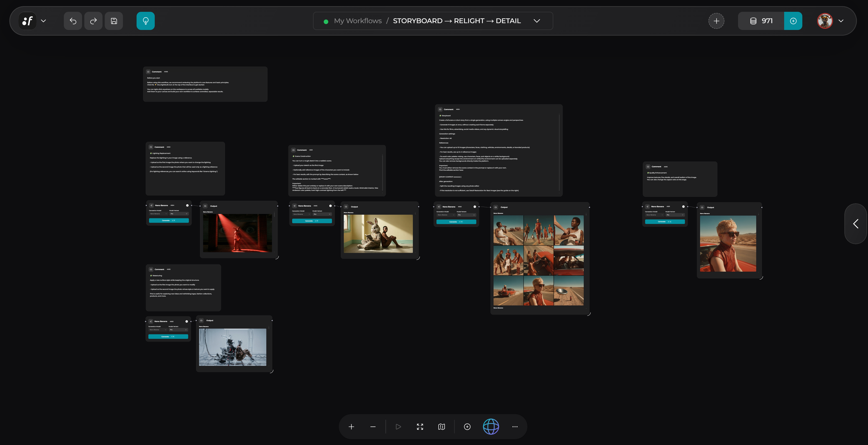Save the workflow
This screenshot has width=868, height=445.
click(114, 21)
